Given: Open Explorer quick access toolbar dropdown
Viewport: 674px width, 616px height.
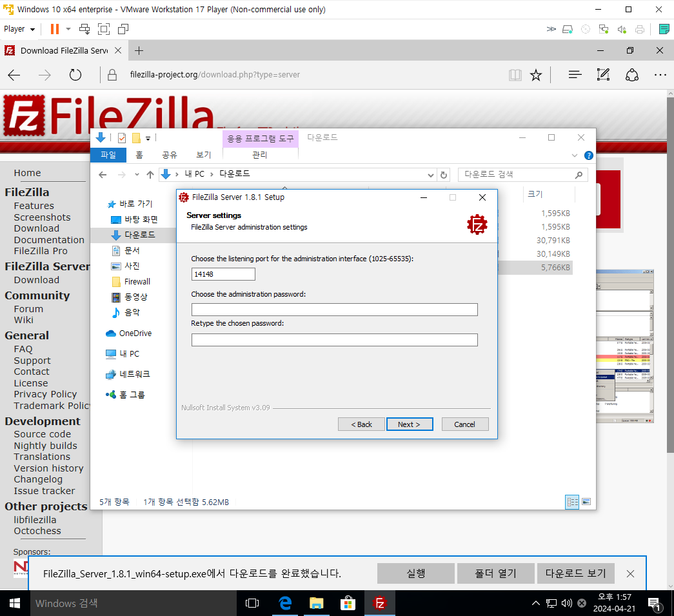Looking at the screenshot, I should 148,139.
